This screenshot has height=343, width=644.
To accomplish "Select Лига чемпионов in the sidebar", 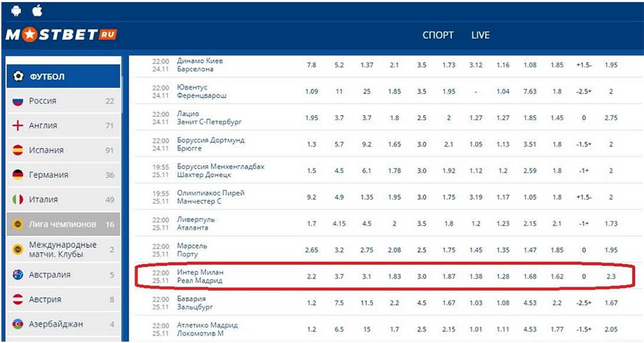I will 62,224.
